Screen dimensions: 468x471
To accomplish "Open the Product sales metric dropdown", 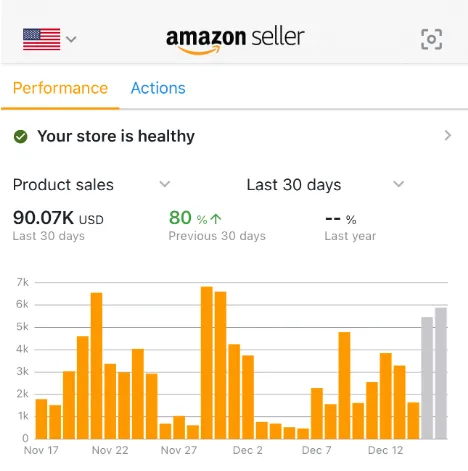I will [92, 184].
